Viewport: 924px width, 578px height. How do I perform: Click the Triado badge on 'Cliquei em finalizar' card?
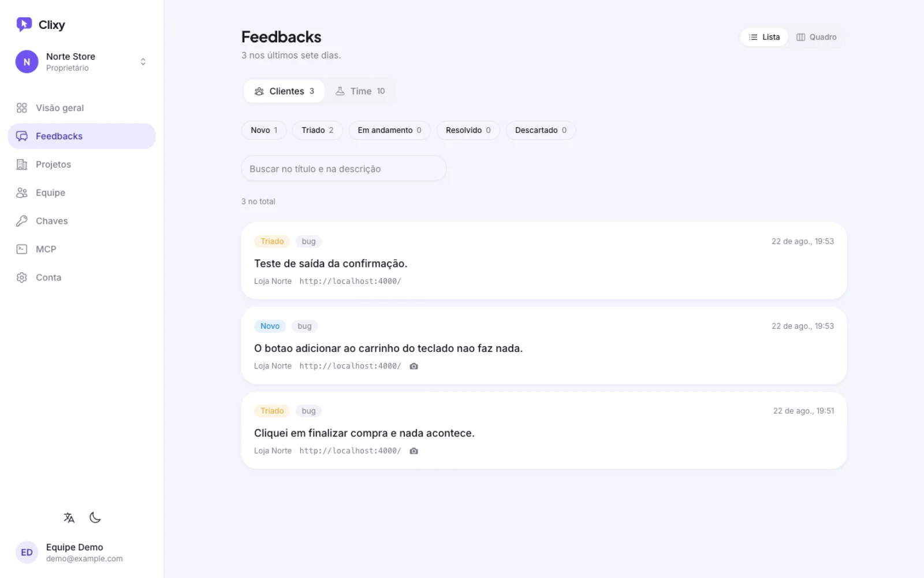tap(272, 412)
